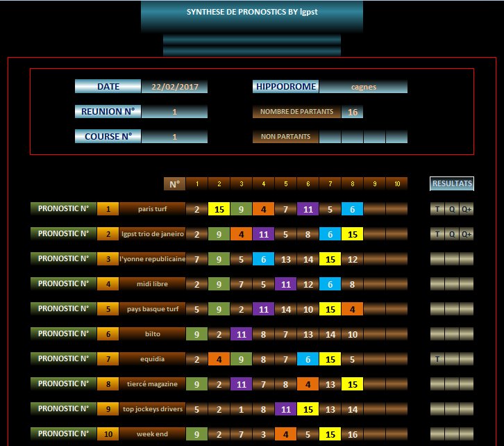Click the T result cell in paris turf row
Screen dimensions: 504x446
pyautogui.click(x=437, y=209)
